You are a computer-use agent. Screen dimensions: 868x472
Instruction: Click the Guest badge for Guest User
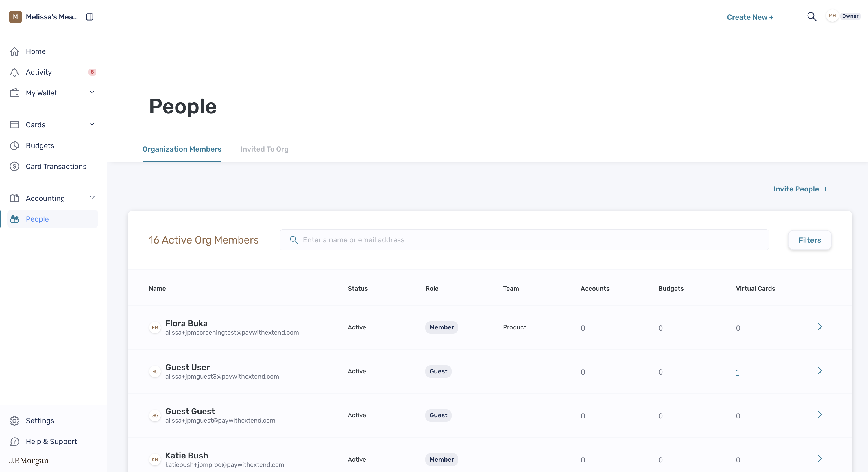[x=438, y=371]
